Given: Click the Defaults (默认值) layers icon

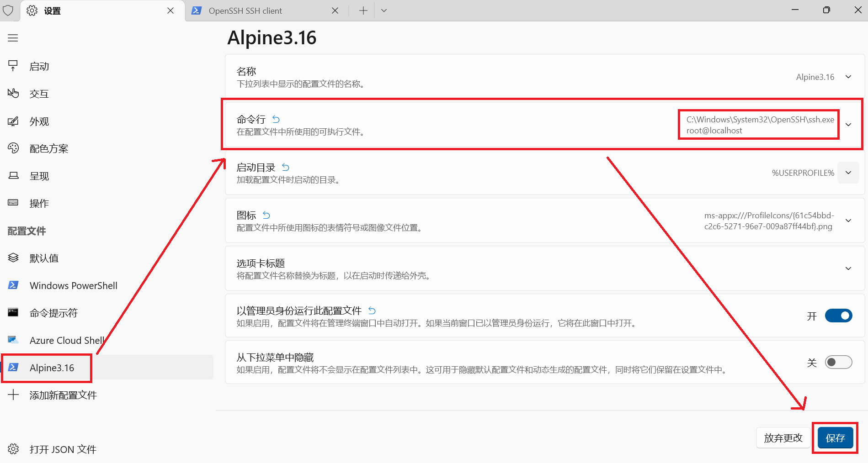Looking at the screenshot, I should click(13, 258).
